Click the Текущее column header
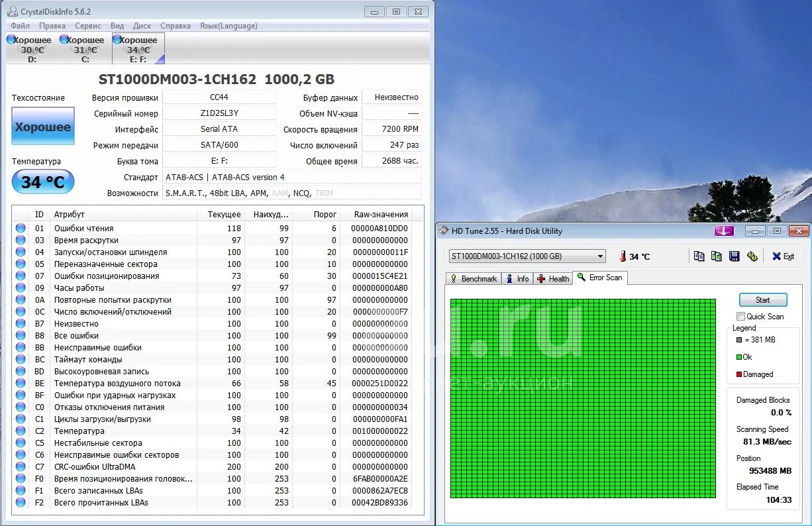 coord(221,214)
